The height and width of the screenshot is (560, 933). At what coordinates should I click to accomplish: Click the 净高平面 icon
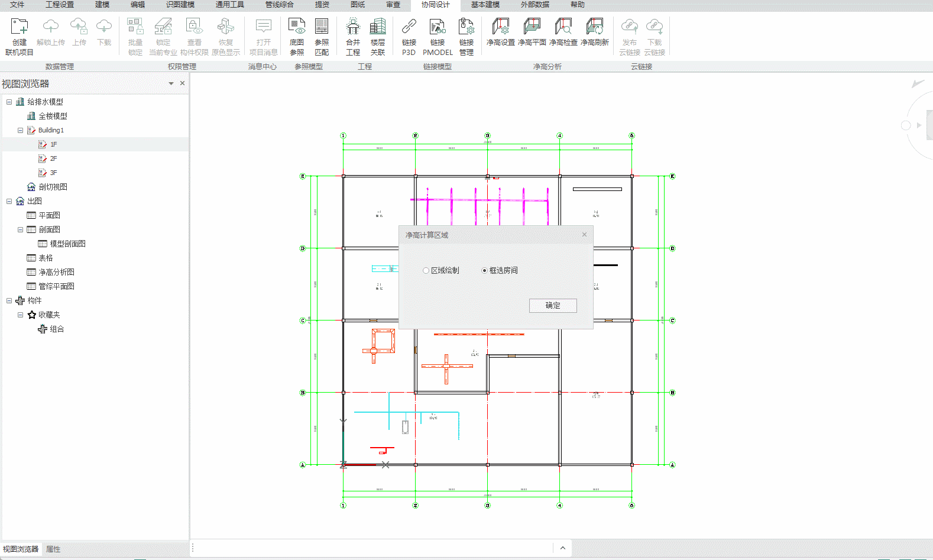coord(532,27)
